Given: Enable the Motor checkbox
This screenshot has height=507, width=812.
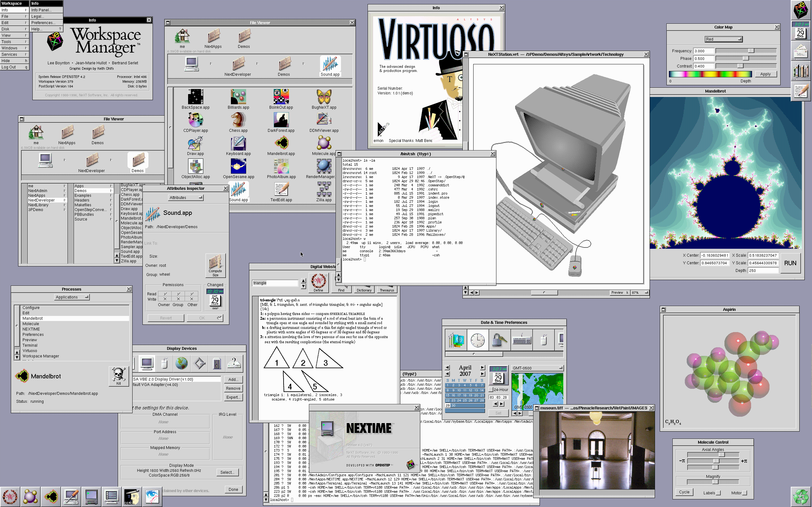Looking at the screenshot, I should pyautogui.click(x=744, y=493).
